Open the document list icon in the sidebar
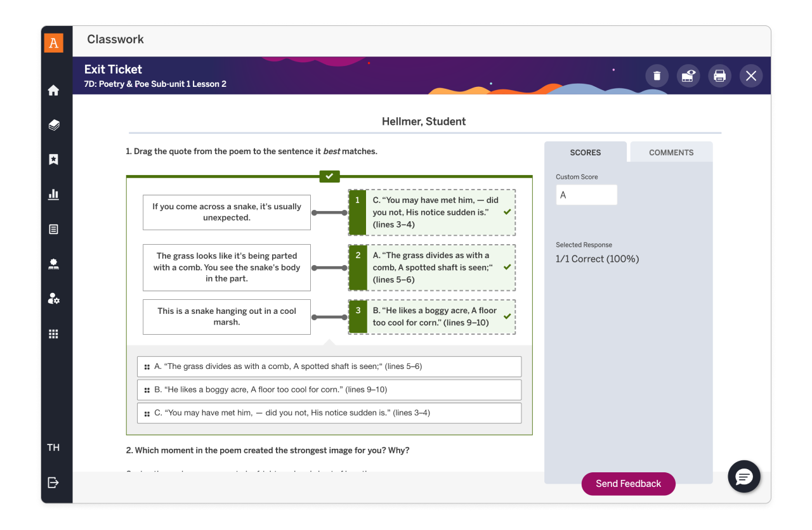 click(x=54, y=229)
